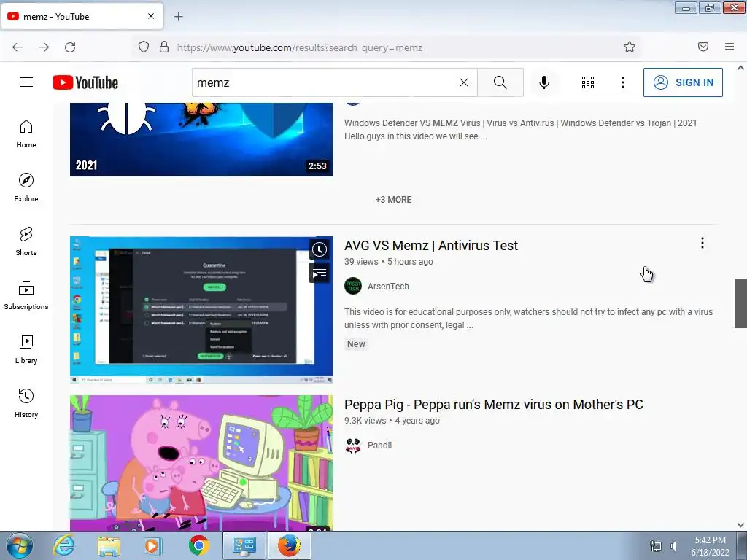Click the Peppa Pig video thumbnail
The image size is (747, 560).
[201, 463]
